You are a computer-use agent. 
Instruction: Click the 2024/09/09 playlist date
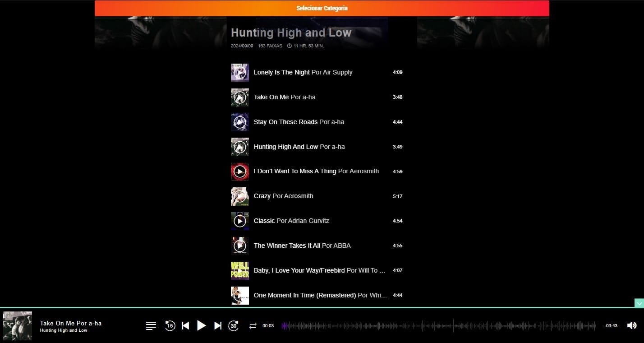pos(242,46)
